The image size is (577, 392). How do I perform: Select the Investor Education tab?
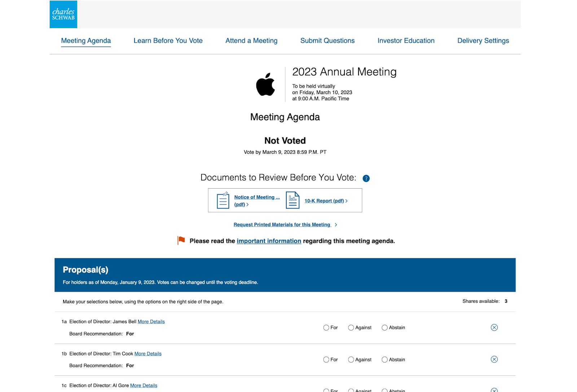(x=406, y=41)
